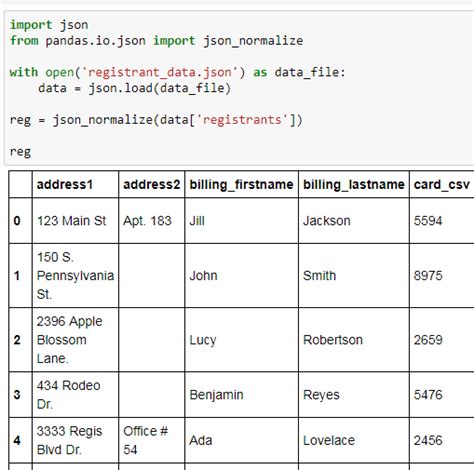Click the card_csv value 8975
This screenshot has height=470, width=474.
pos(442,276)
